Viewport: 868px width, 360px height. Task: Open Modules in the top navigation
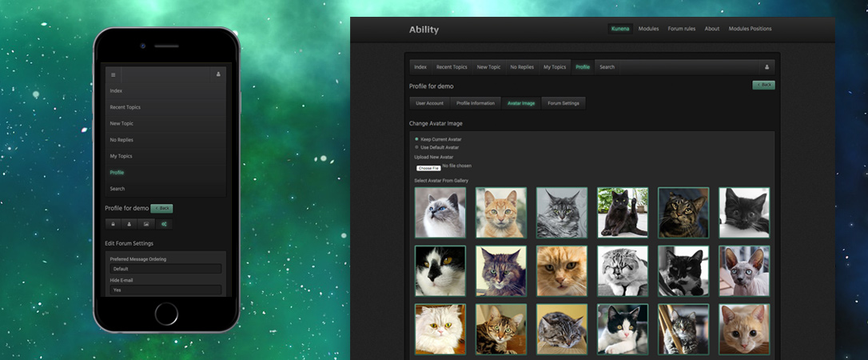[648, 29]
